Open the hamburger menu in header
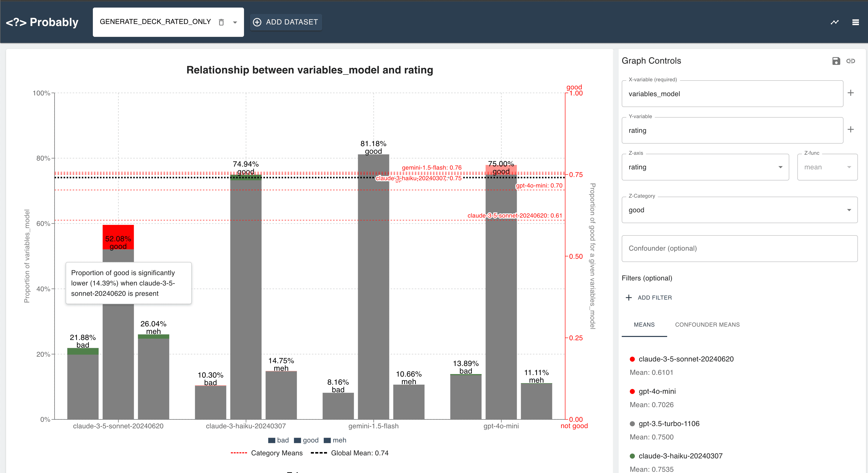The height and width of the screenshot is (473, 868). tap(855, 22)
